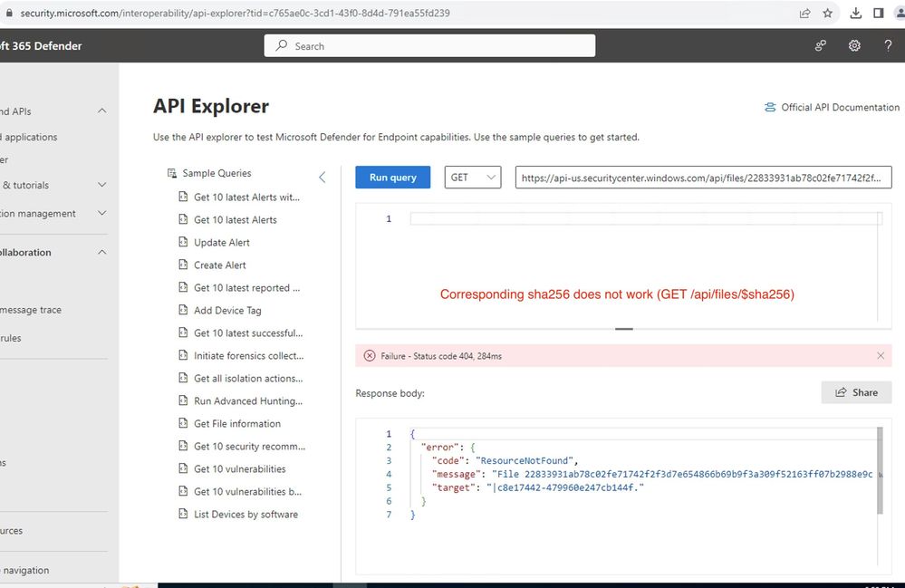The image size is (905, 588).
Task: Click the Official API Documentation icon
Action: tap(770, 107)
